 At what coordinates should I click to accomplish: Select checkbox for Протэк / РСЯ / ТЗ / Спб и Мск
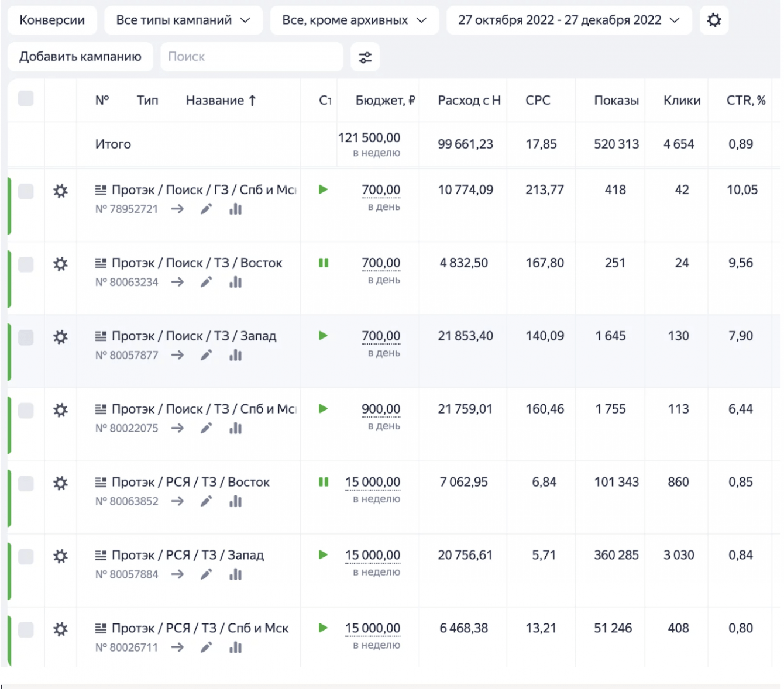pos(26,629)
